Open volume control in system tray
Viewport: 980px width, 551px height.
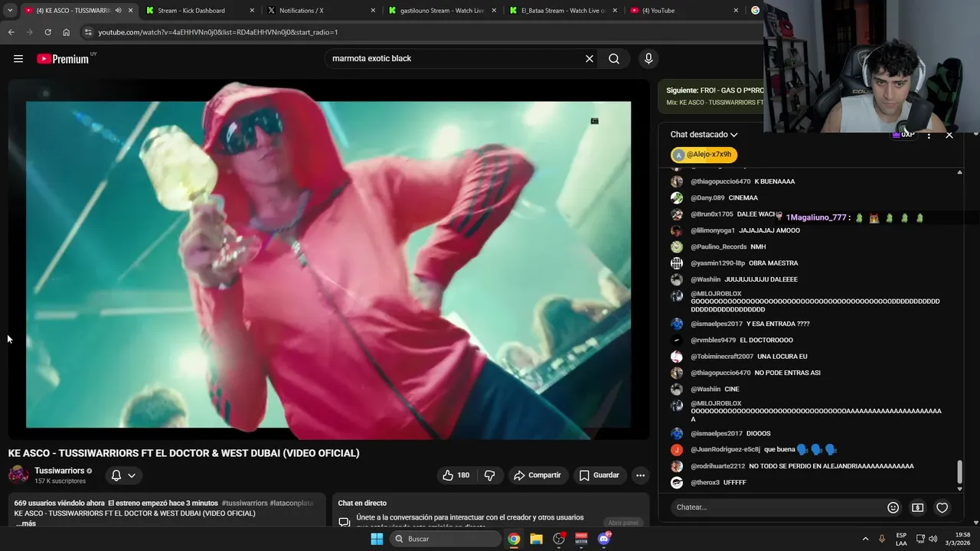[933, 539]
